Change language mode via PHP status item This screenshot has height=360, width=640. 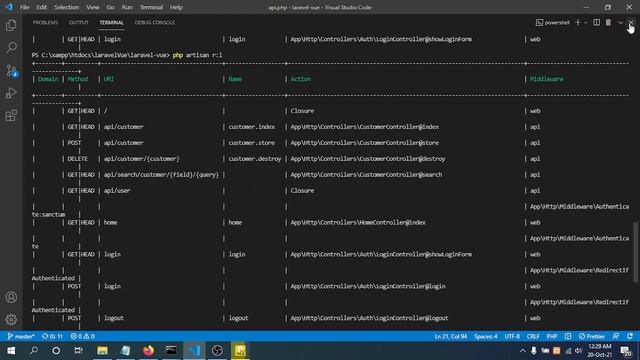click(x=552, y=336)
